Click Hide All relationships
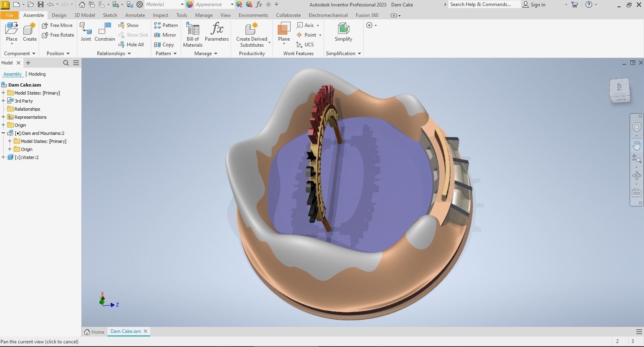This screenshot has width=644, height=347. pyautogui.click(x=131, y=44)
